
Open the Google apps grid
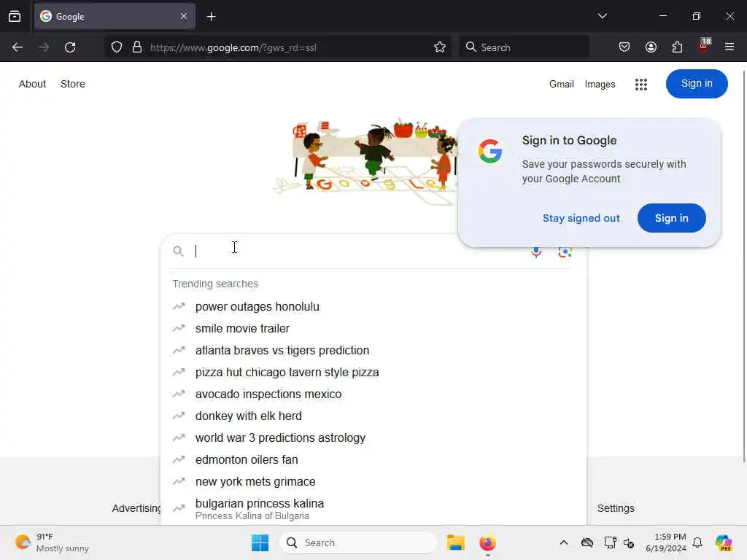point(640,85)
